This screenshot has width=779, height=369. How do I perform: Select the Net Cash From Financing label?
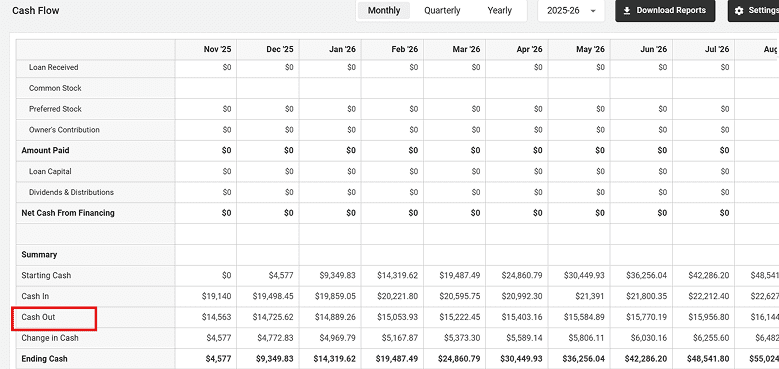(x=68, y=213)
